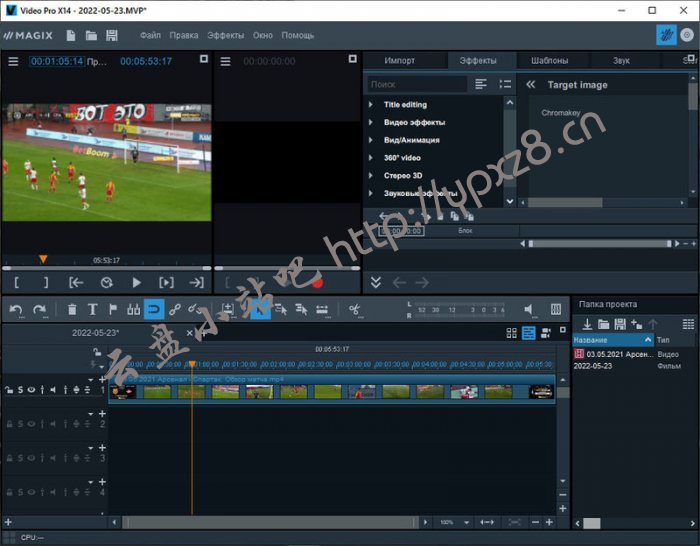The height and width of the screenshot is (546, 700).
Task: Open the source monitor hamburger menu
Action: pyautogui.click(x=225, y=61)
